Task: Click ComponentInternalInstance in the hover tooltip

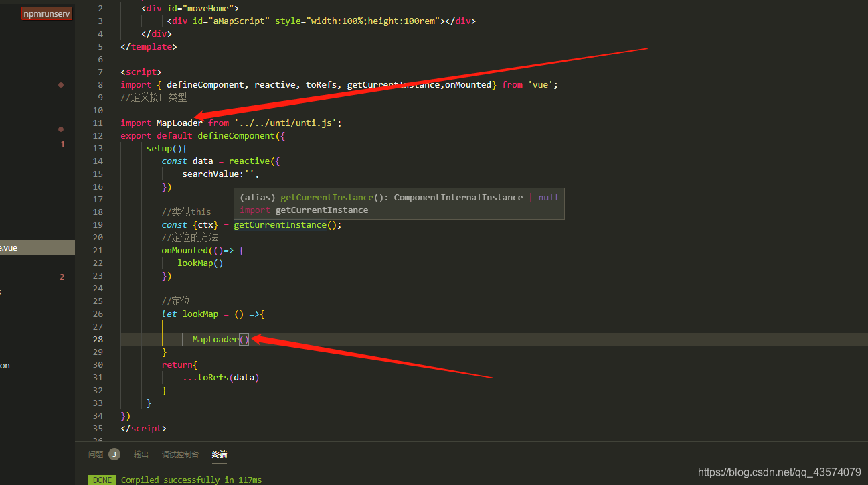Action: coord(458,198)
